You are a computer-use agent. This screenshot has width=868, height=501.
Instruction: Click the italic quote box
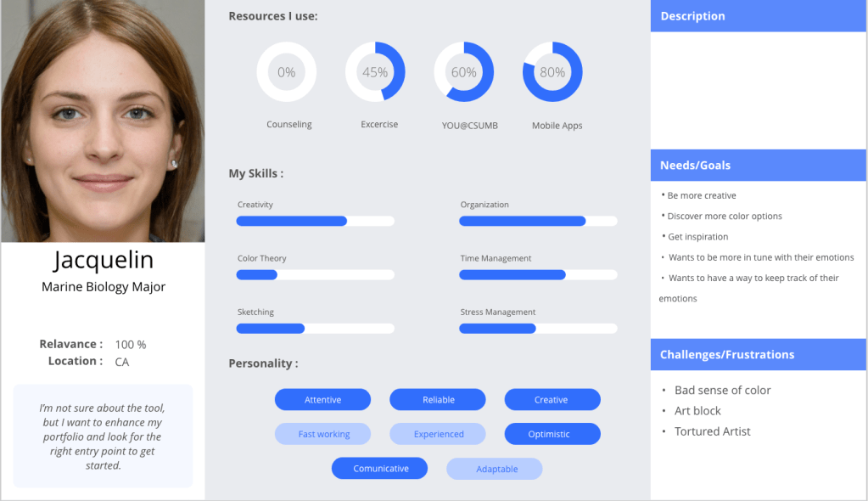click(x=103, y=436)
